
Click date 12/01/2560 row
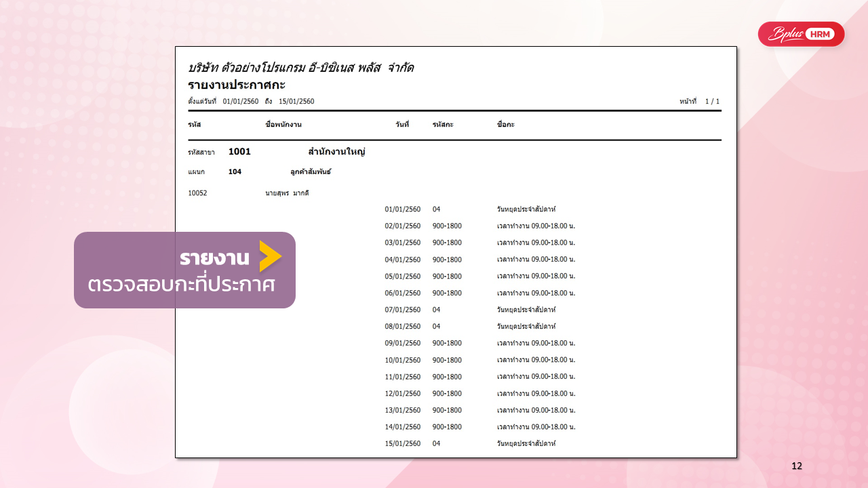click(403, 393)
